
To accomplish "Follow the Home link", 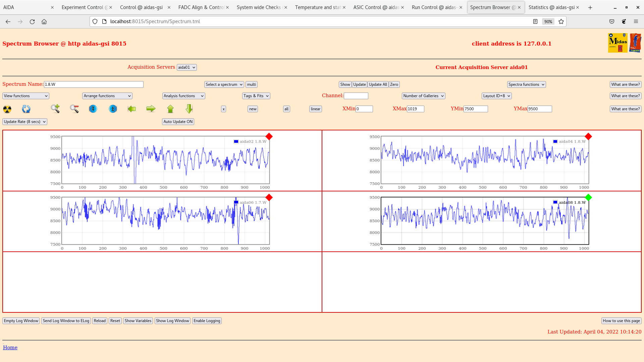I will pyautogui.click(x=10, y=348).
